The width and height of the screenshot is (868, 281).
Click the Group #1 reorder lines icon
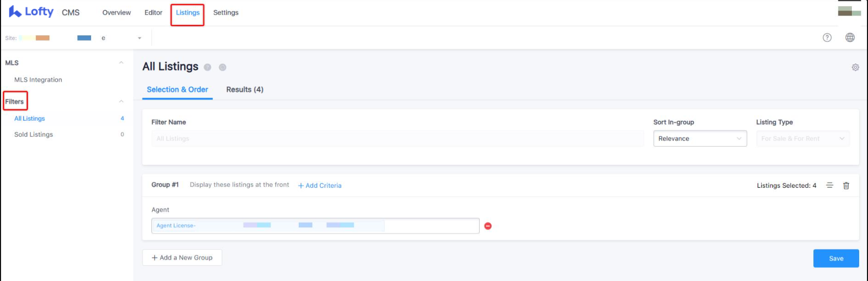829,185
